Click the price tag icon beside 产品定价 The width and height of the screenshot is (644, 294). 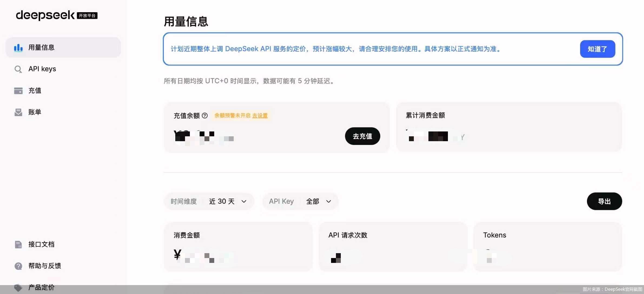click(x=18, y=288)
